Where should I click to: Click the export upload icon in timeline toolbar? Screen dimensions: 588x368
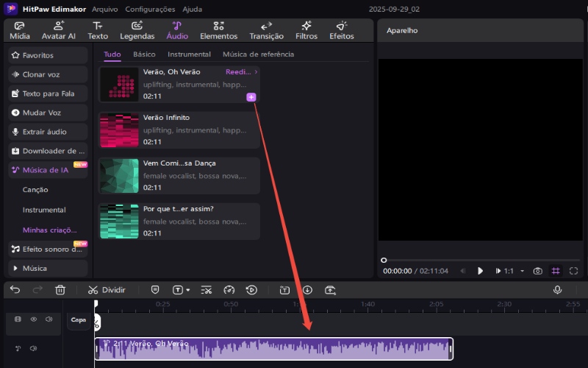[330, 290]
